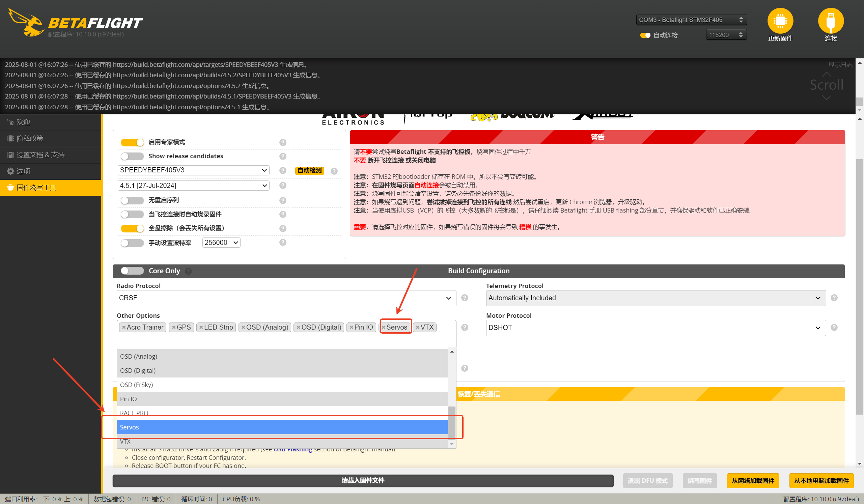Open 256000 manual baud dropdown
This screenshot has height=504, width=864.
[221, 243]
